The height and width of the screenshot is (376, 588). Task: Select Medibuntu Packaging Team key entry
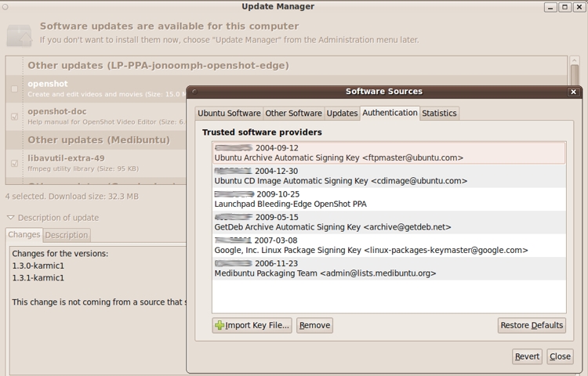[x=389, y=268]
